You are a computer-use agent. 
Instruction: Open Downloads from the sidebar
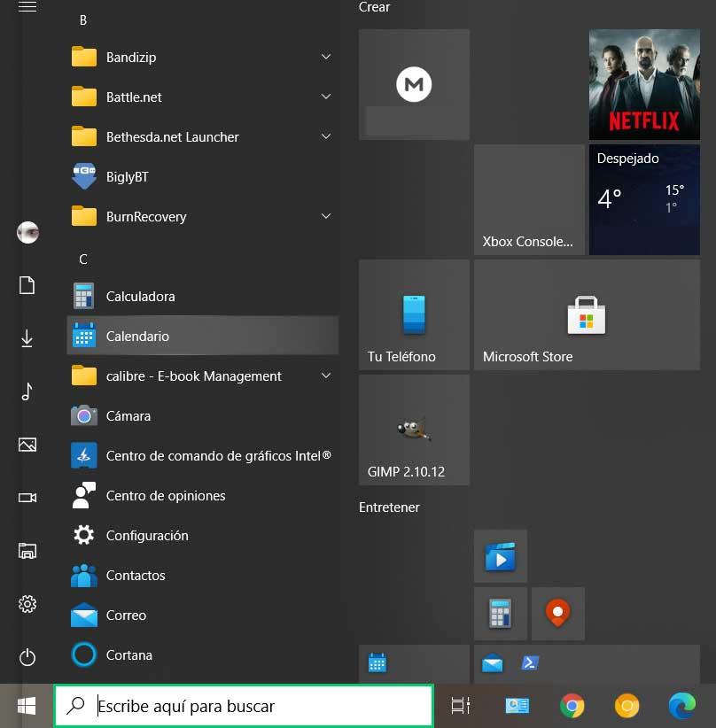[x=27, y=338]
